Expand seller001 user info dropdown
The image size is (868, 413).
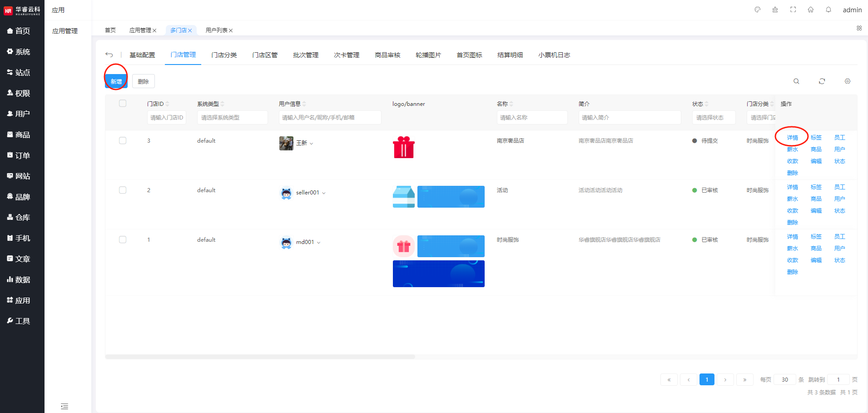coord(323,193)
